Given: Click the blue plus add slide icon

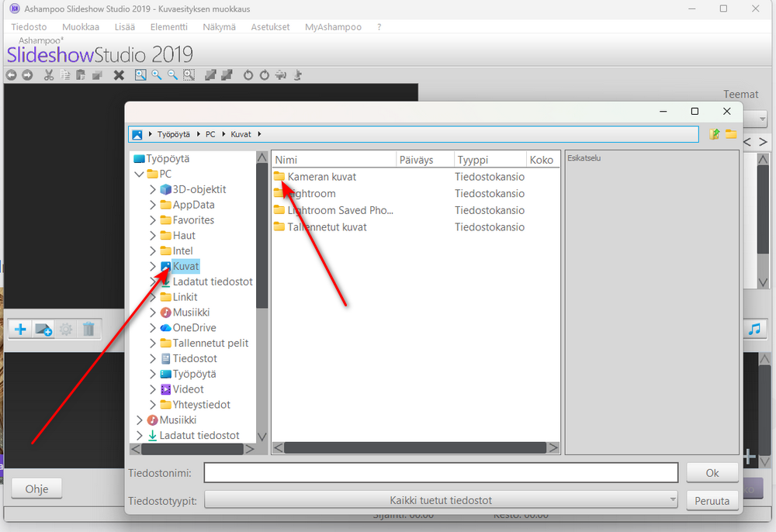Looking at the screenshot, I should point(20,330).
